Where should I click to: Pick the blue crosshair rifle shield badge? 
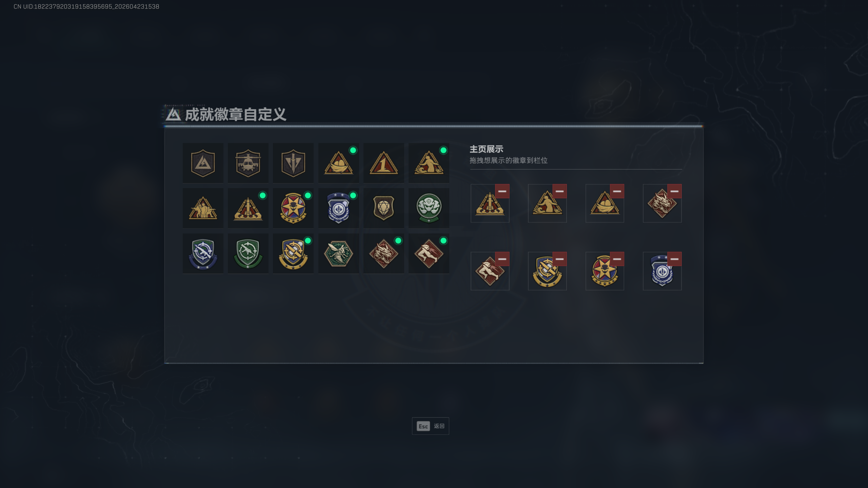pos(203,253)
